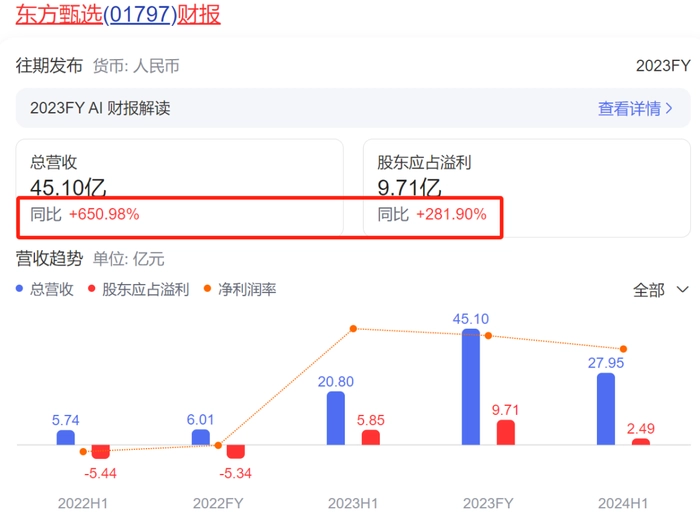
Task: Toggle the 总营收 blue legend dot
Action: 21,290
